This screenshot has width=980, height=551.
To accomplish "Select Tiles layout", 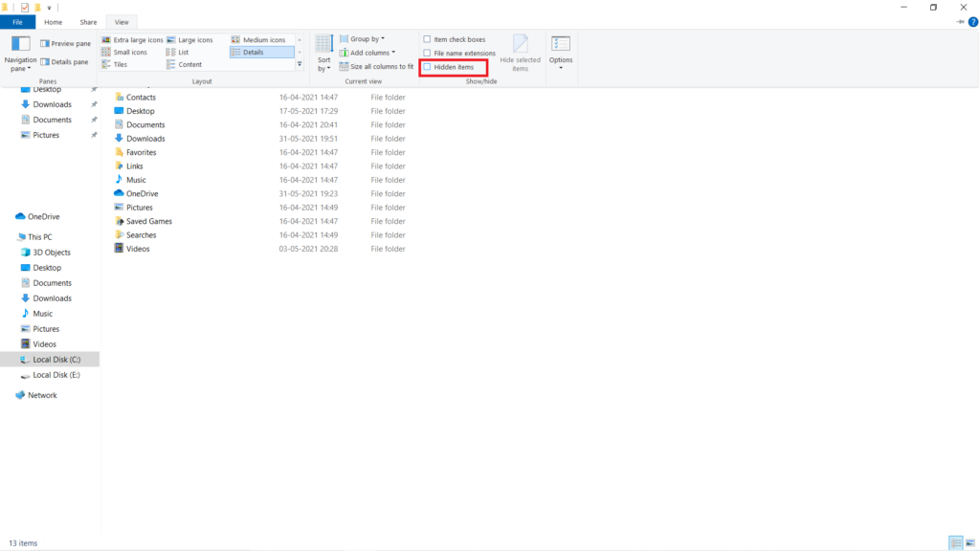I will tap(115, 64).
